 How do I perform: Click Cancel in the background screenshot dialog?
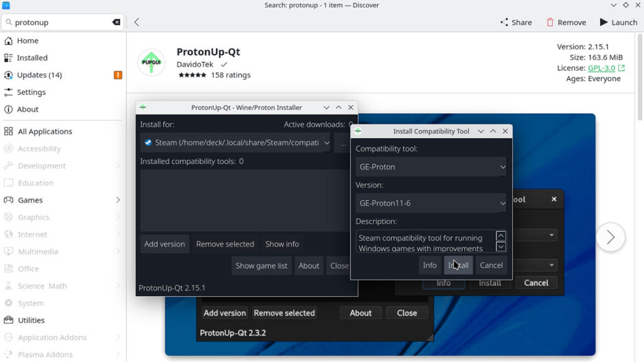tap(536, 283)
